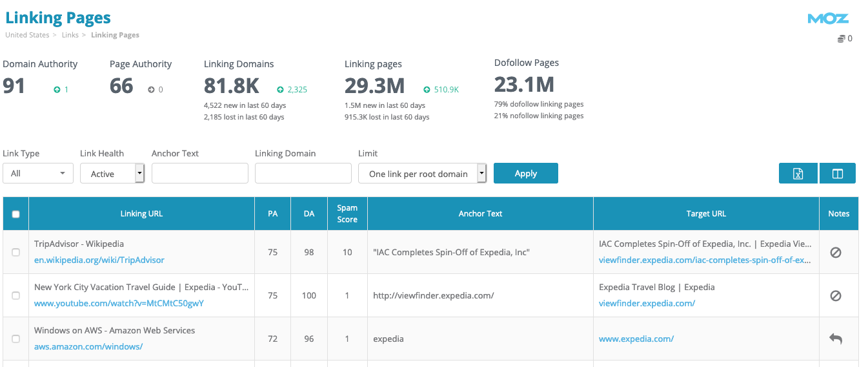
Task: Click the coins credits icon
Action: [841, 39]
